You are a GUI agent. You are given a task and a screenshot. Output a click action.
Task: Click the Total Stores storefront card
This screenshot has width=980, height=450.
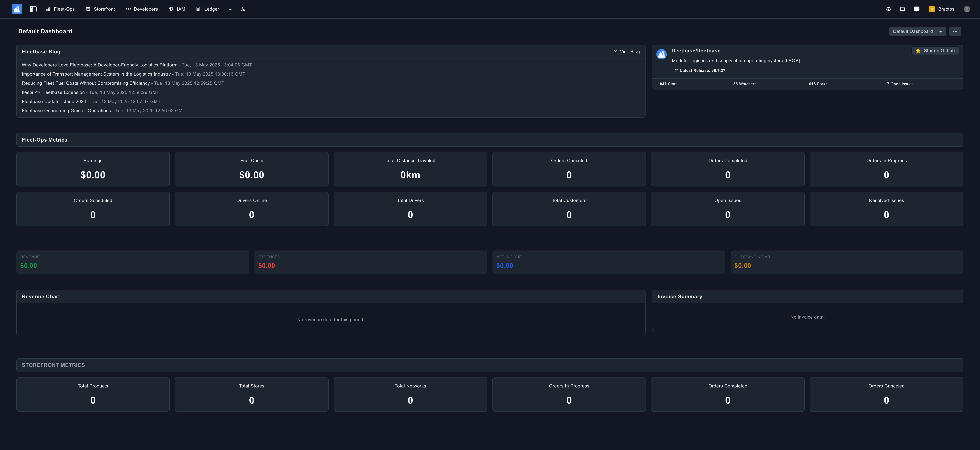[x=252, y=394]
